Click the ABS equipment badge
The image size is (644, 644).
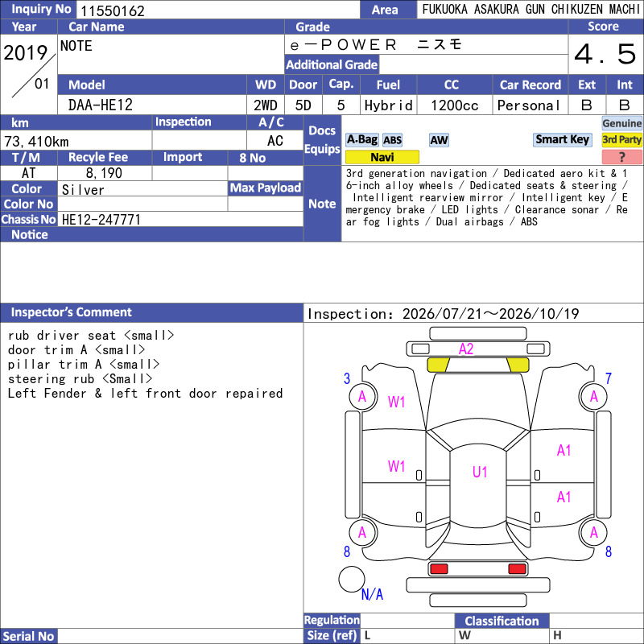click(392, 140)
